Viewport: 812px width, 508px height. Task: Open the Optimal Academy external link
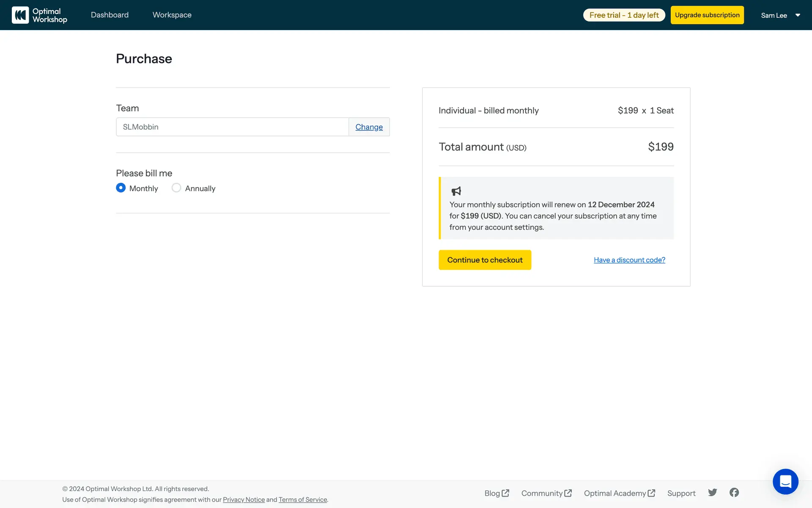pos(619,493)
